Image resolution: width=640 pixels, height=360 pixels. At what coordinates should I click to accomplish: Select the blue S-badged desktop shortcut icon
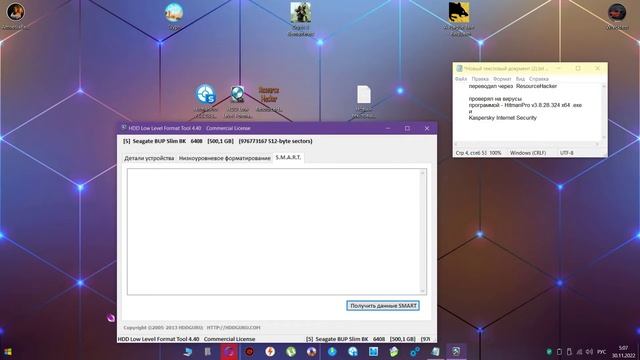(205, 95)
